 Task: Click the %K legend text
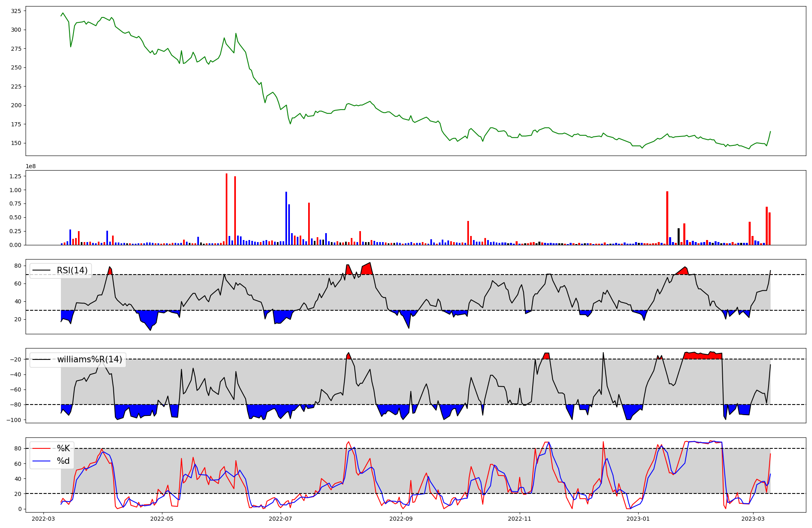tap(63, 448)
